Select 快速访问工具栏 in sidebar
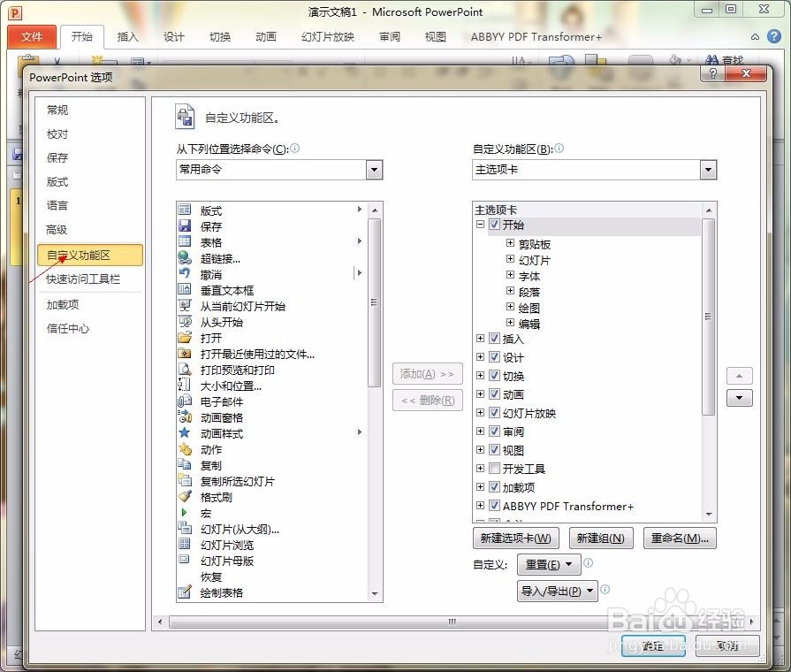The image size is (791, 672). 83,279
